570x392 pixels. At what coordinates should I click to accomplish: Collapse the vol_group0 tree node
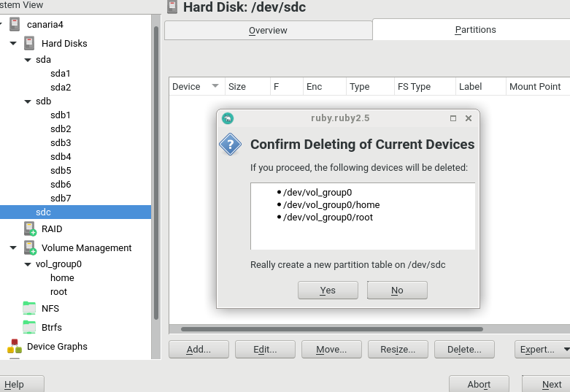click(x=28, y=264)
